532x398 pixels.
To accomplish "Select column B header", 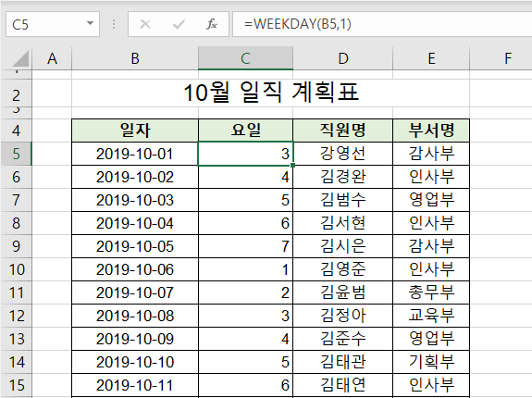I will coord(135,58).
